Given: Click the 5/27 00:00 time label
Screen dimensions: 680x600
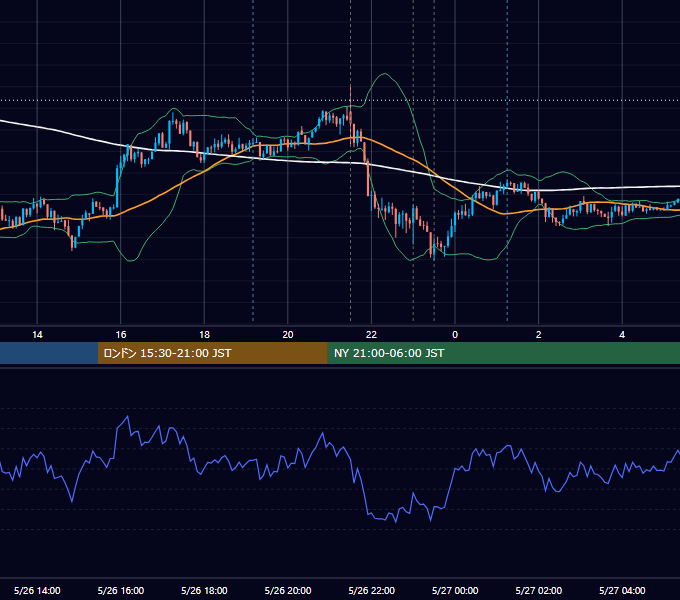Looking at the screenshot, I should pos(455,590).
